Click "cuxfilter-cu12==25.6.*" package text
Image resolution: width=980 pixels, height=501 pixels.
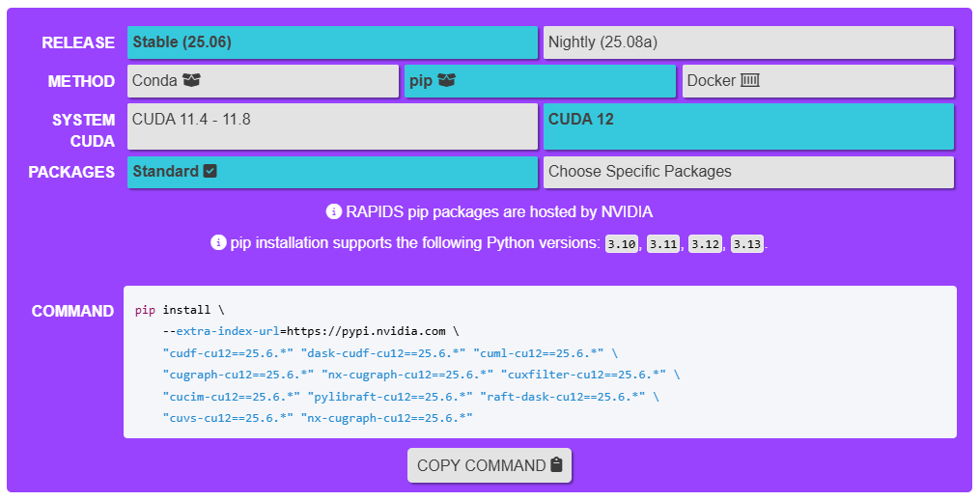(584, 375)
